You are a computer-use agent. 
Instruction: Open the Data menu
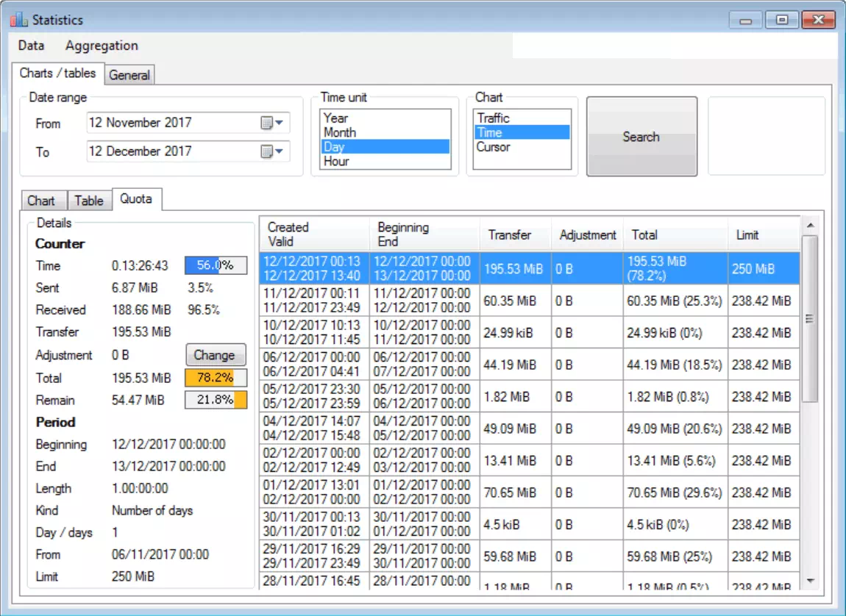click(31, 46)
